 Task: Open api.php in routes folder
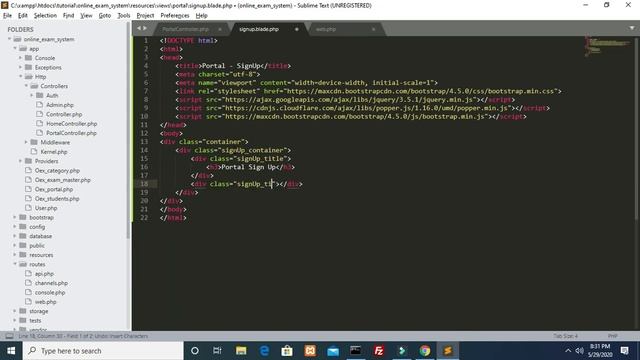pos(44,274)
